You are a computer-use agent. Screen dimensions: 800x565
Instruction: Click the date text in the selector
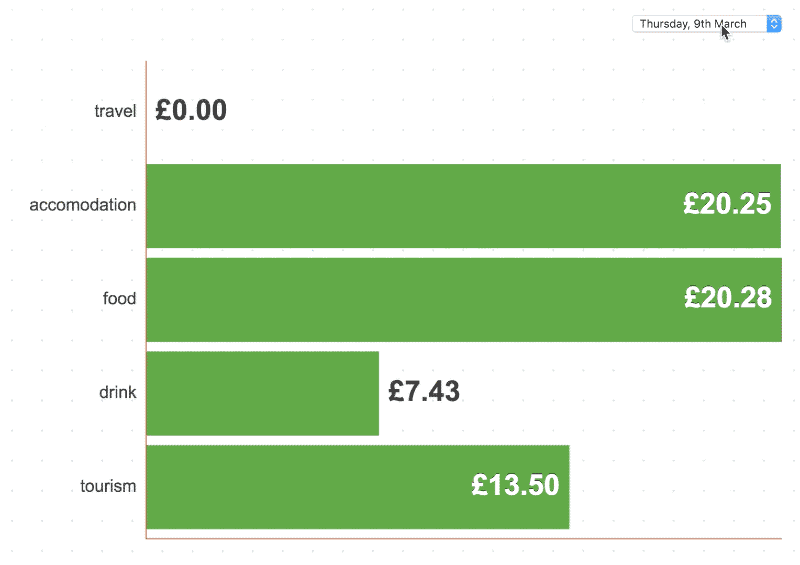pyautogui.click(x=693, y=24)
